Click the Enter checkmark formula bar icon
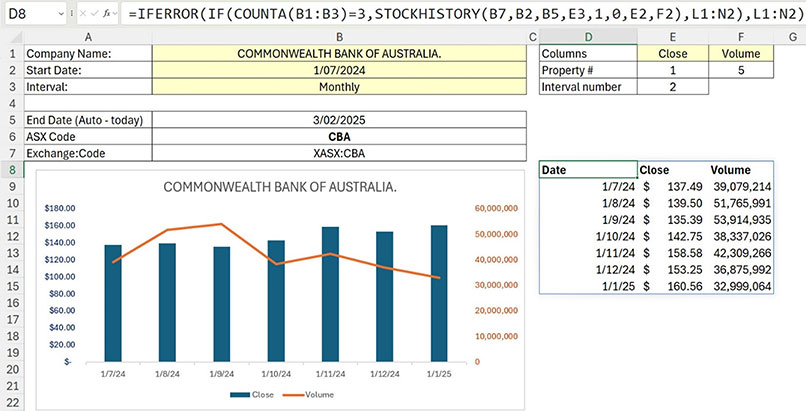 coord(94,14)
